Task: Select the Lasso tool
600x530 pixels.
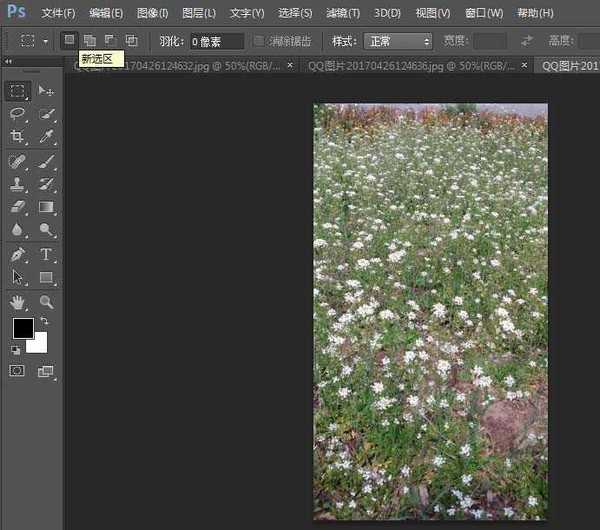Action: (x=17, y=114)
